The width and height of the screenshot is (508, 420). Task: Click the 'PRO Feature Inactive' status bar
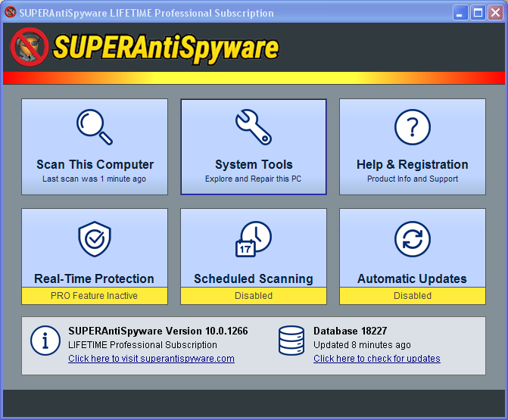pos(95,296)
